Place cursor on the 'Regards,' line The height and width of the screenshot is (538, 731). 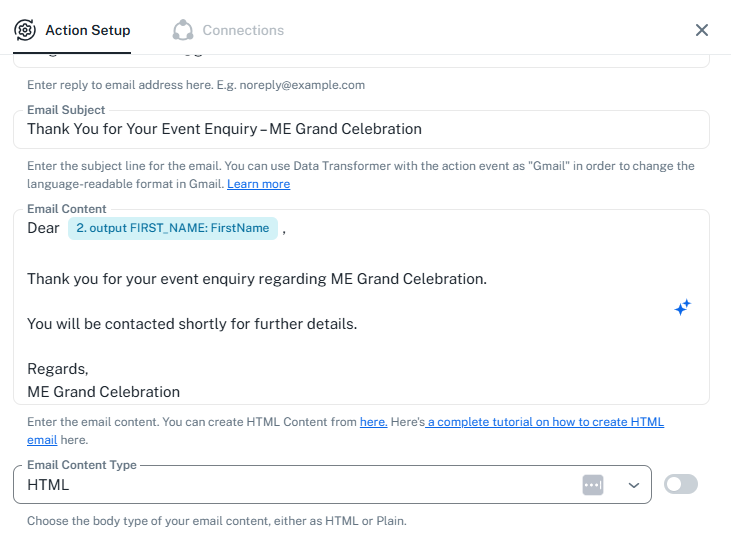pos(58,369)
